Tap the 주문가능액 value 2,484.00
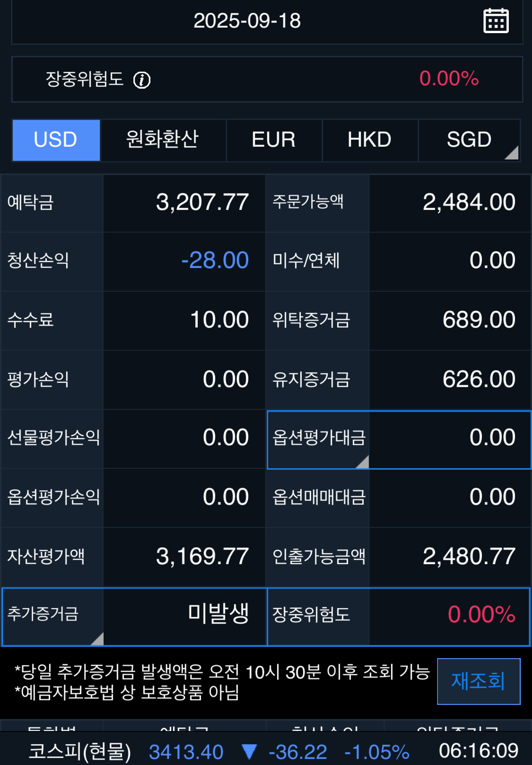The height and width of the screenshot is (765, 532). click(469, 202)
